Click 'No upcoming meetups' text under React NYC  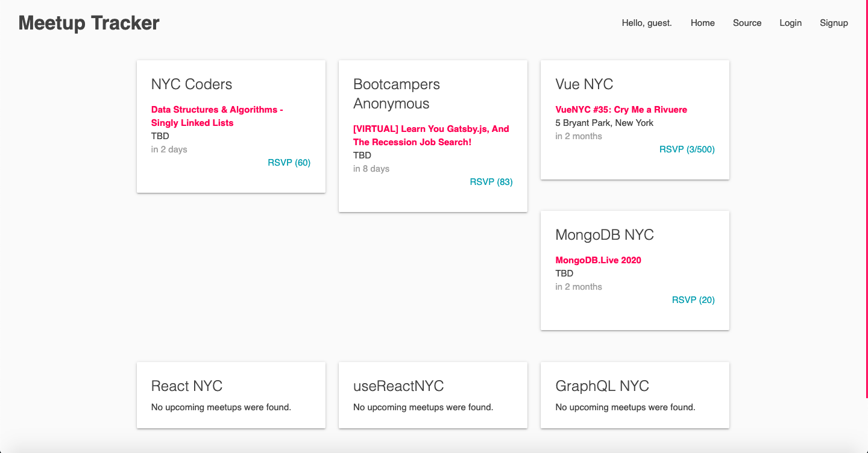(x=221, y=407)
